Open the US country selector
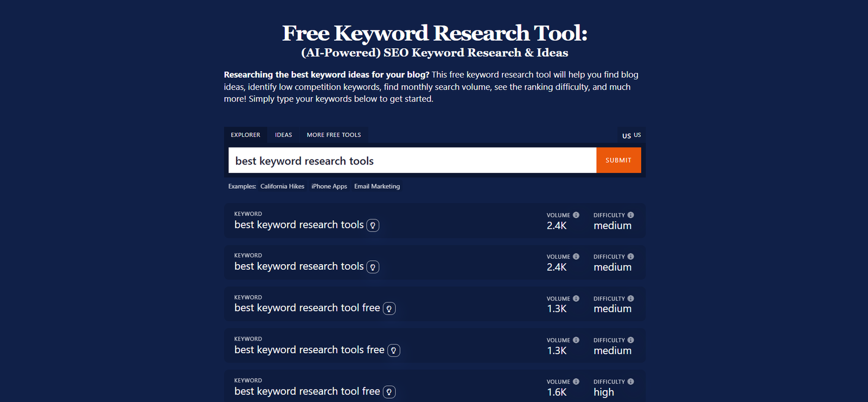The width and height of the screenshot is (868, 402). point(631,135)
